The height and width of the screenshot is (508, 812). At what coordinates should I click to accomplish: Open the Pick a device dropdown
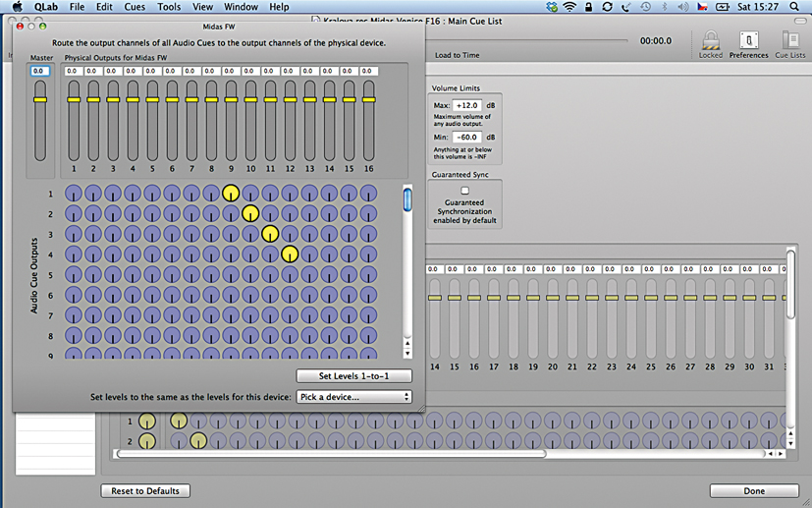click(354, 397)
